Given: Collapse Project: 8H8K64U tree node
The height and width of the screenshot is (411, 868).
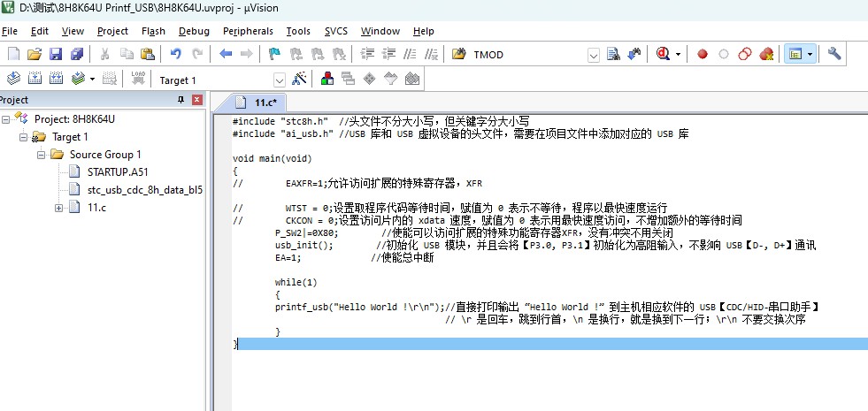Looking at the screenshot, I should click(x=5, y=119).
